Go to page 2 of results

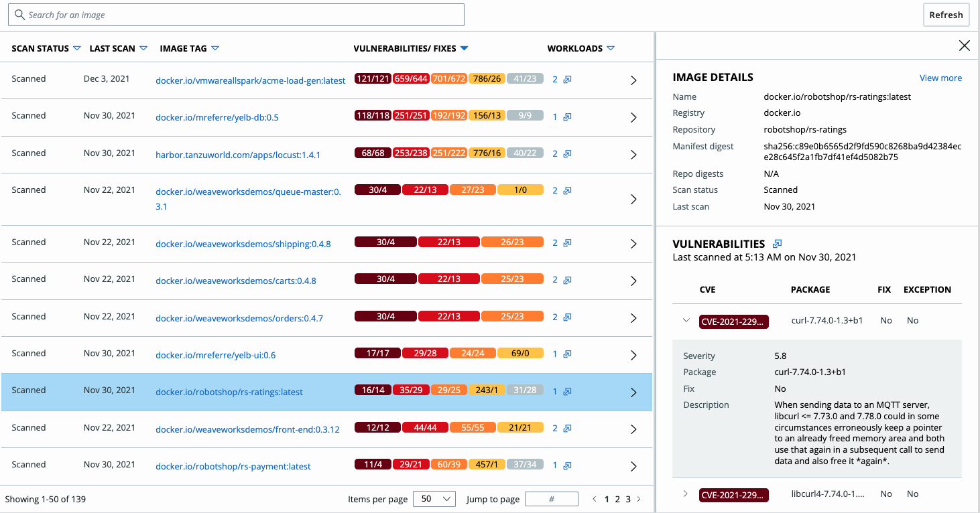tap(617, 499)
